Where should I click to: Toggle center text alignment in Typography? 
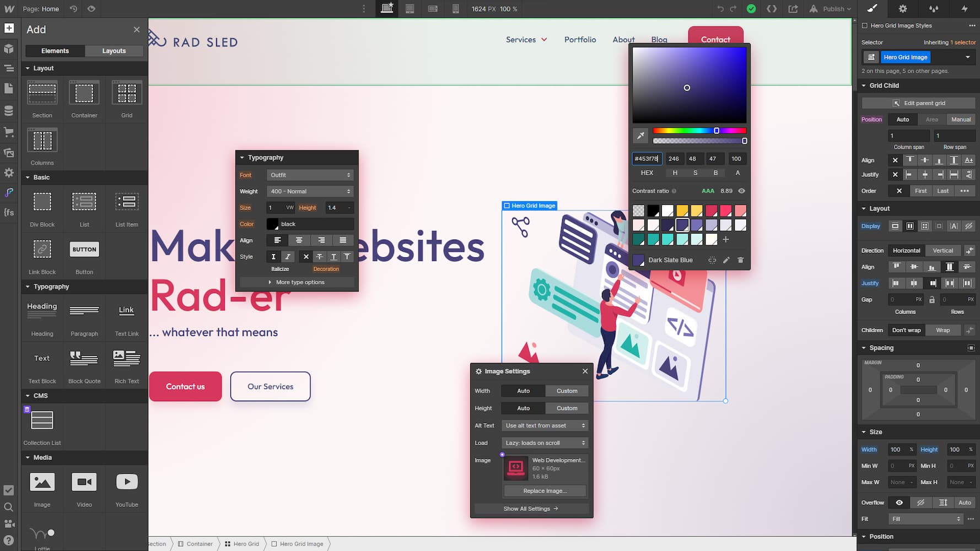coord(299,240)
